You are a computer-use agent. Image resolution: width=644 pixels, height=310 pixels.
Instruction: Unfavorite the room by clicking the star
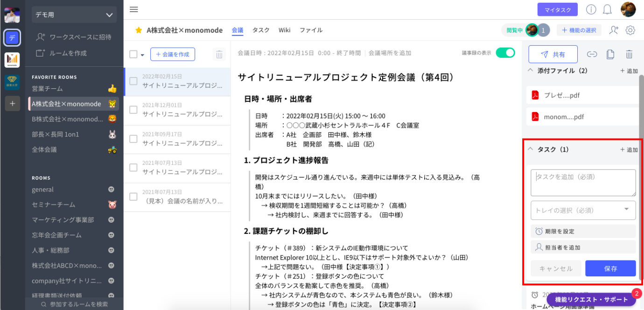pos(138,30)
